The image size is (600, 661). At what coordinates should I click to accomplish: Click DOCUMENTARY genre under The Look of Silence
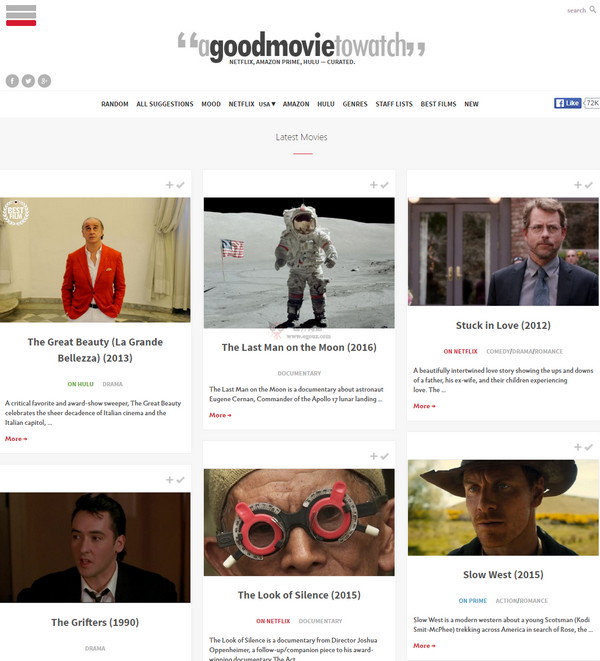tap(320, 621)
